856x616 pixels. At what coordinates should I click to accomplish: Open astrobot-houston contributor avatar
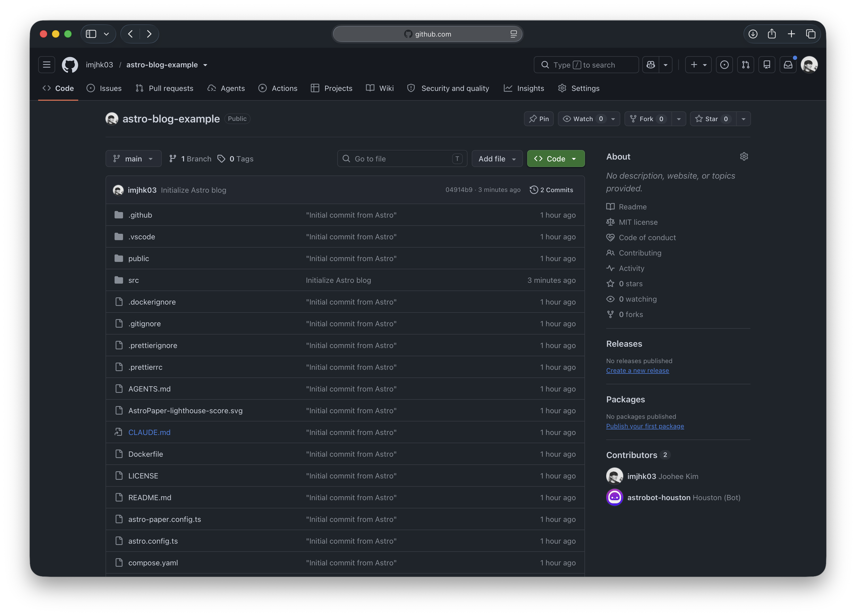tap(614, 498)
